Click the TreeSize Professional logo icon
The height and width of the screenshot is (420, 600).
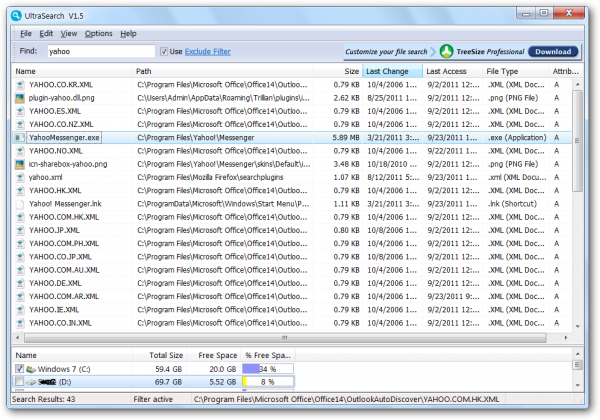[446, 51]
